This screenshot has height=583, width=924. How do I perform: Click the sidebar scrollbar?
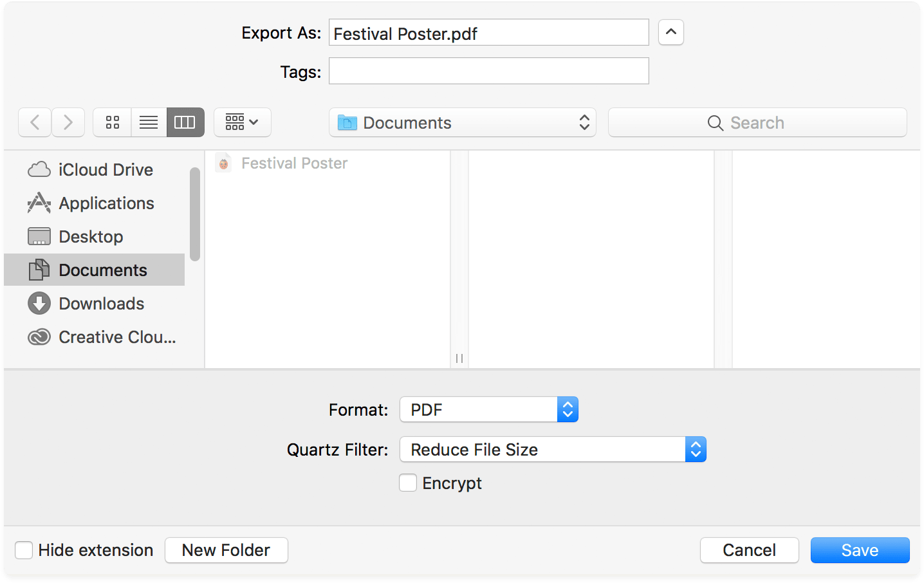point(195,214)
